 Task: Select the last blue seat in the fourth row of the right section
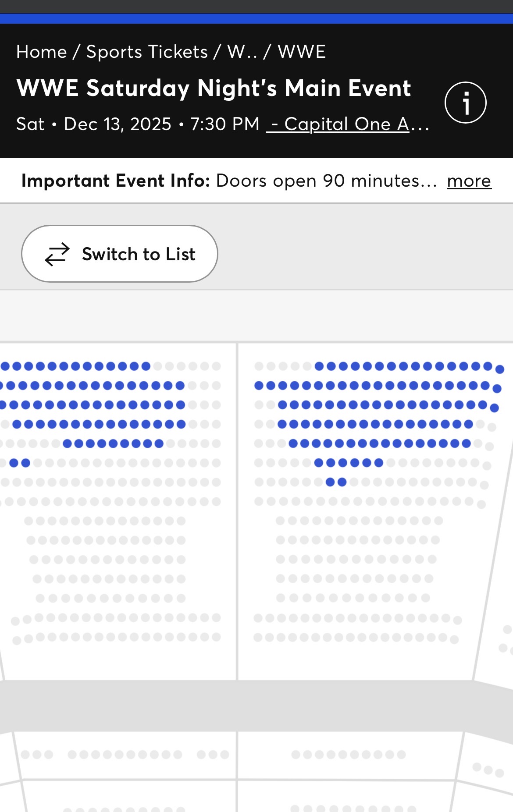(469, 424)
